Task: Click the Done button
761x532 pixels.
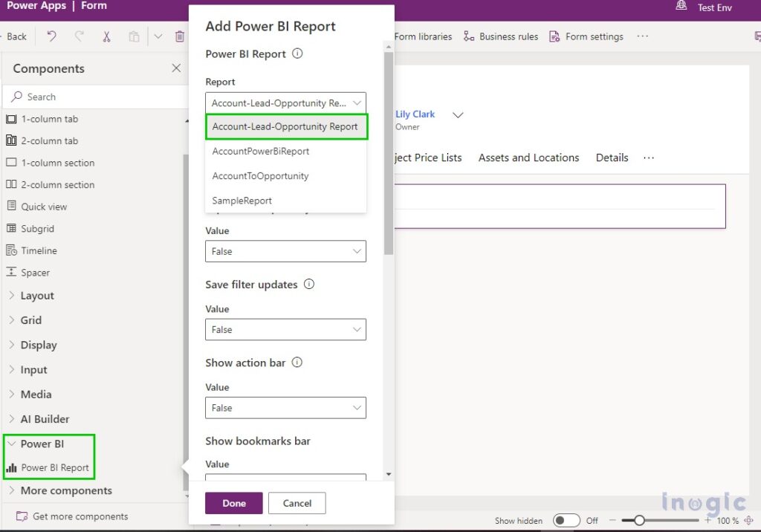Action: pos(233,502)
